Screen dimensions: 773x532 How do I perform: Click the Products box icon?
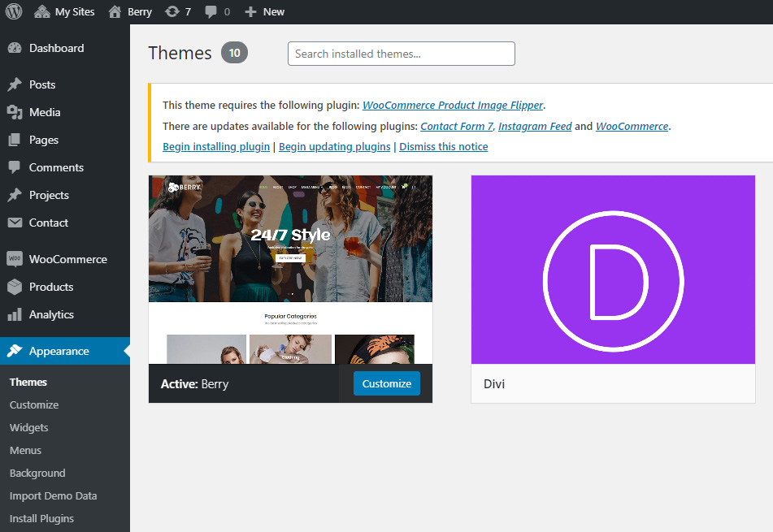15,287
